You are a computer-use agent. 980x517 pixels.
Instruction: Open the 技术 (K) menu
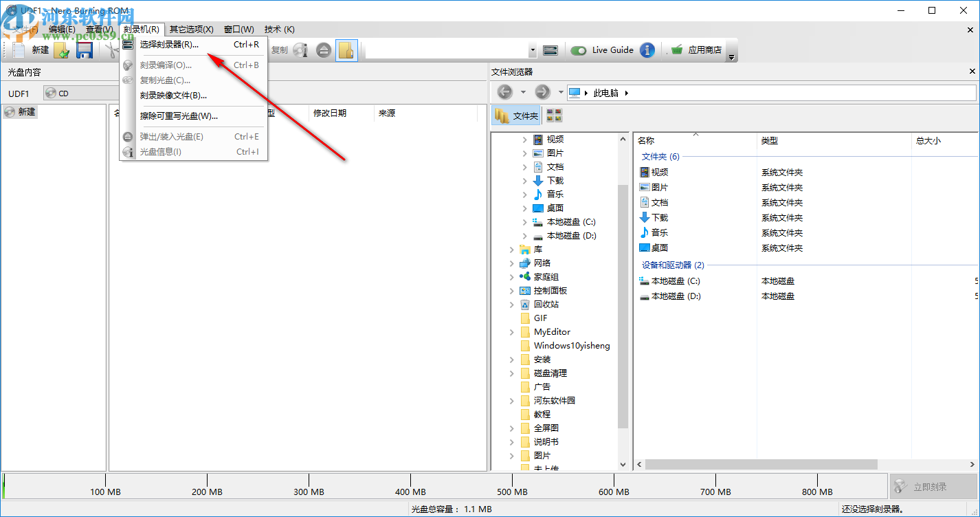(x=280, y=29)
